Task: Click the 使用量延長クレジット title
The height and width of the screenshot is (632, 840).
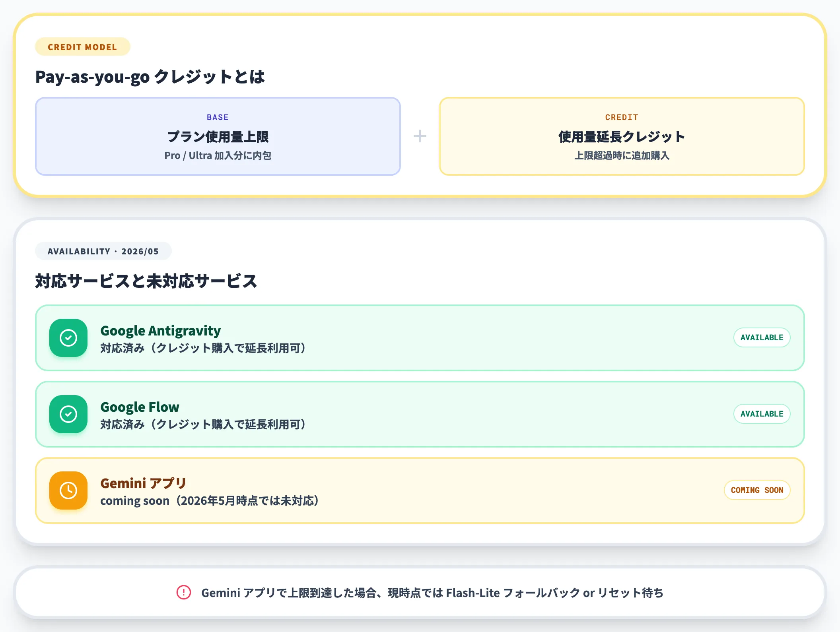Action: (622, 137)
